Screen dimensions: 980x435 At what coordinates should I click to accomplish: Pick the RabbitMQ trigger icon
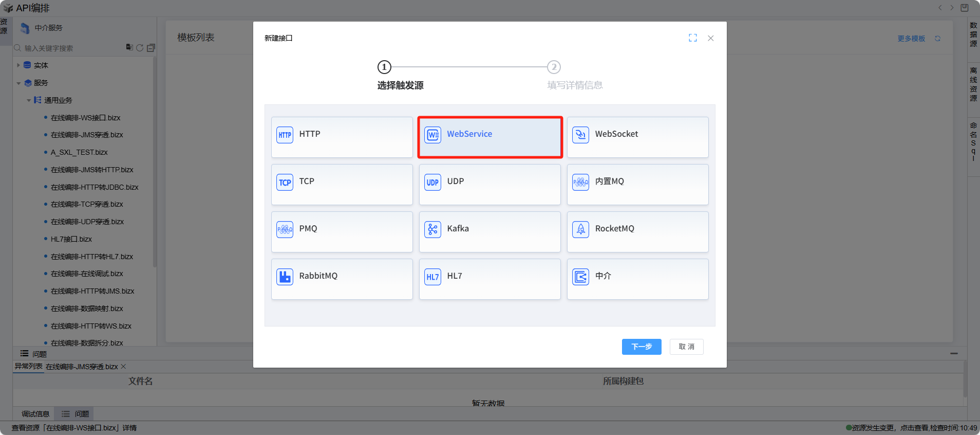click(285, 277)
